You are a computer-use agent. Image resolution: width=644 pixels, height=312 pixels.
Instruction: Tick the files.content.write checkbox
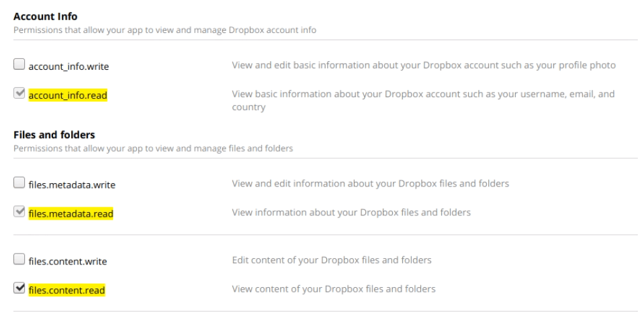(19, 260)
